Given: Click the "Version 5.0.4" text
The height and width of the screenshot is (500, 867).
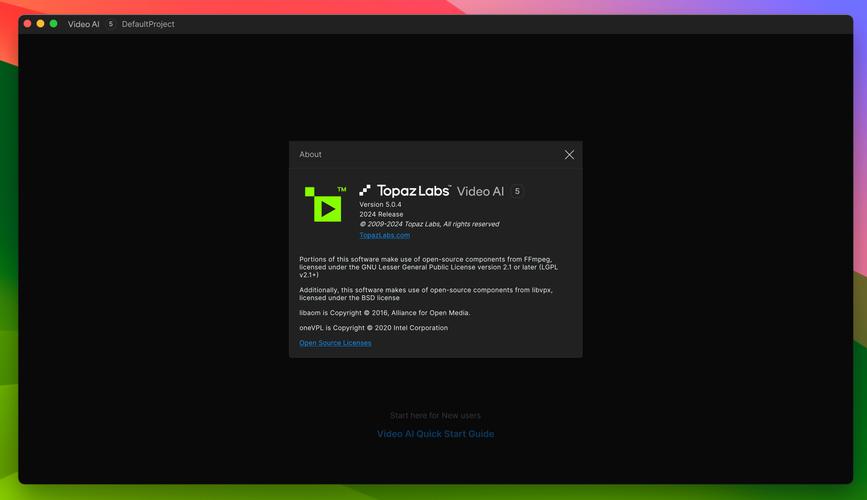Looking at the screenshot, I should 380,205.
